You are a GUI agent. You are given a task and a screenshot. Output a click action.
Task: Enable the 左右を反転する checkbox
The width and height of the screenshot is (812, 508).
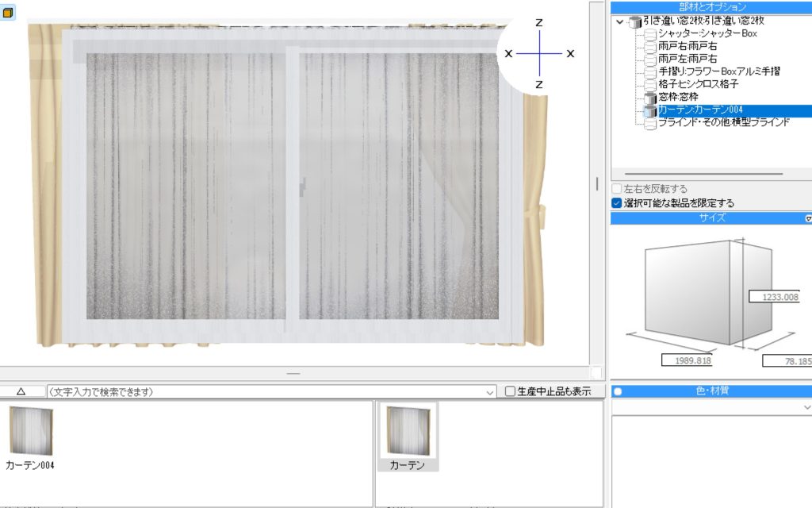(617, 189)
